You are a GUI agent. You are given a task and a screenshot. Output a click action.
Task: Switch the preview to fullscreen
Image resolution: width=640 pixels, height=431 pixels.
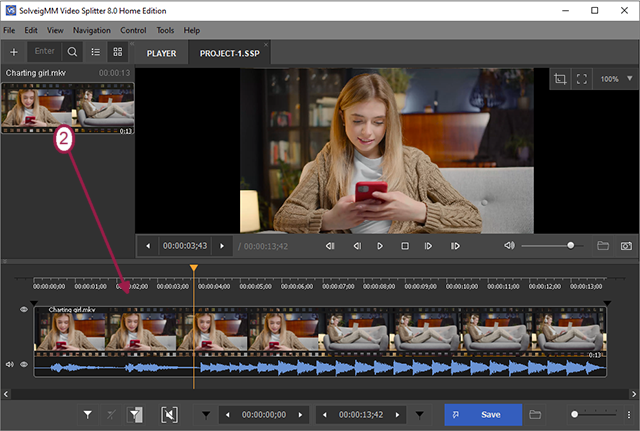581,78
